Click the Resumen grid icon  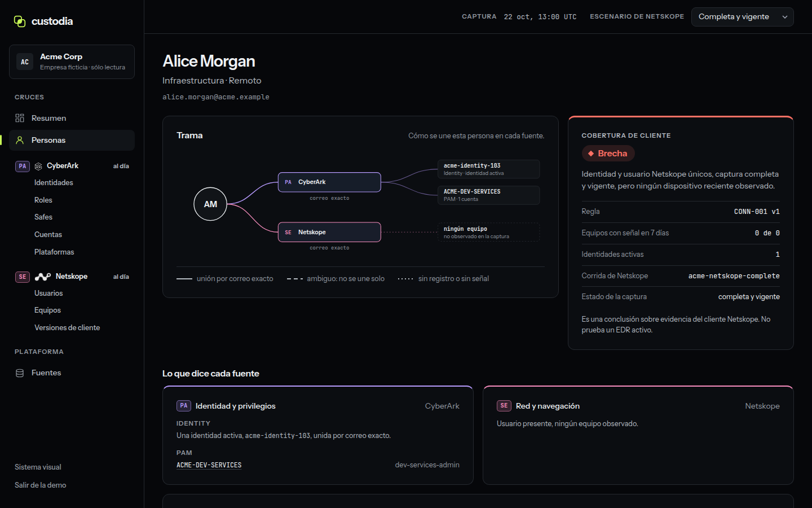point(20,118)
